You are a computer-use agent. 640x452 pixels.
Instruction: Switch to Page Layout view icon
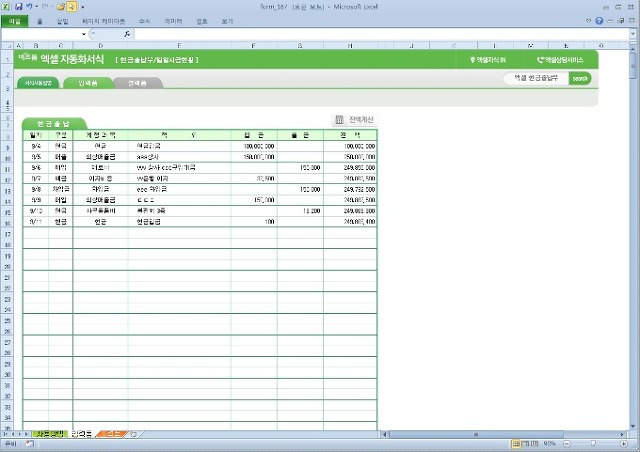click(525, 444)
